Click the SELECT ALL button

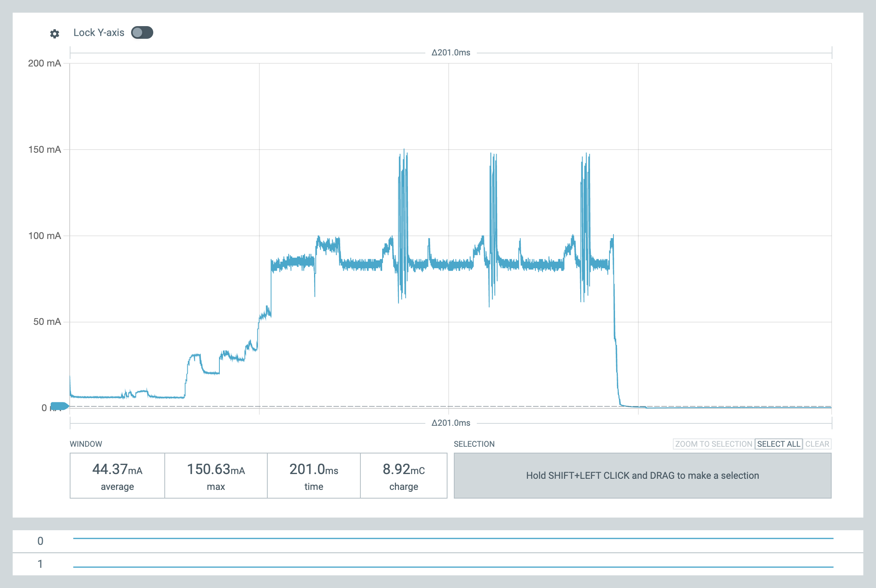pyautogui.click(x=778, y=444)
